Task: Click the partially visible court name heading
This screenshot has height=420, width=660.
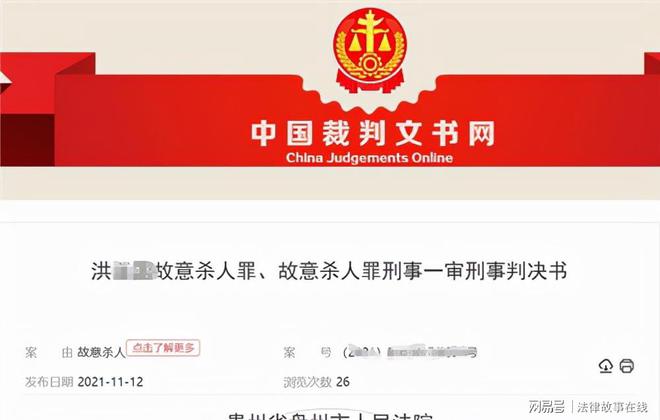Action: (330, 415)
